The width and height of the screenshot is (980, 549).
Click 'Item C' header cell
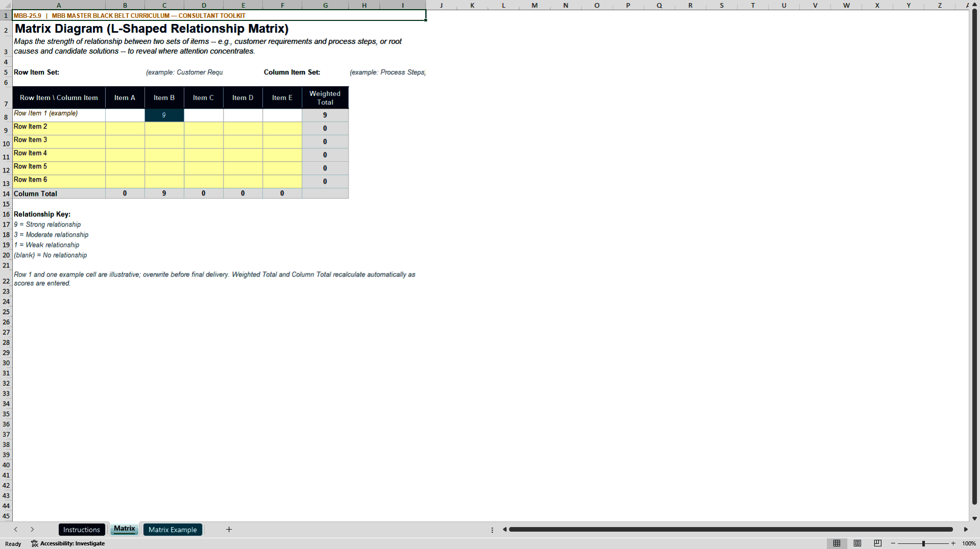[204, 97]
